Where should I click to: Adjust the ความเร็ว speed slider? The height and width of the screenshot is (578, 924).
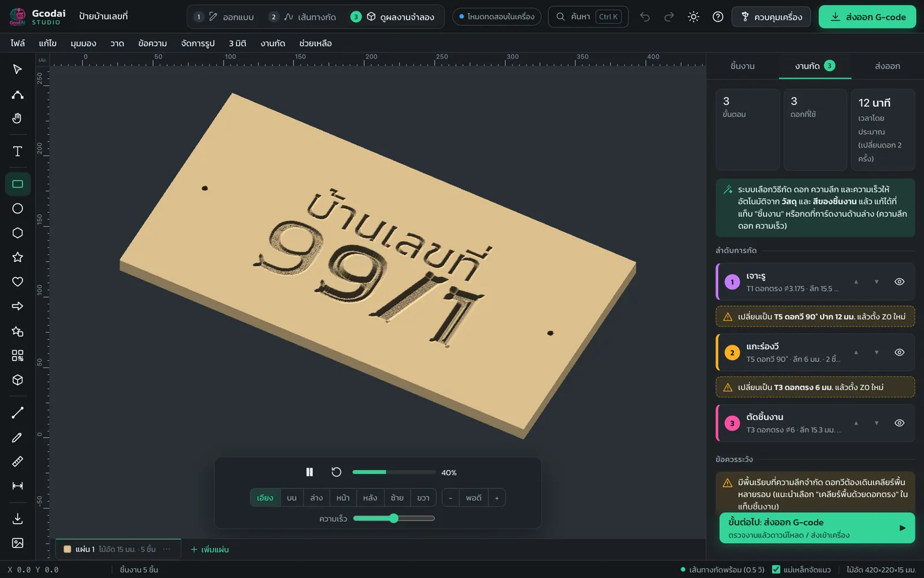tap(394, 518)
